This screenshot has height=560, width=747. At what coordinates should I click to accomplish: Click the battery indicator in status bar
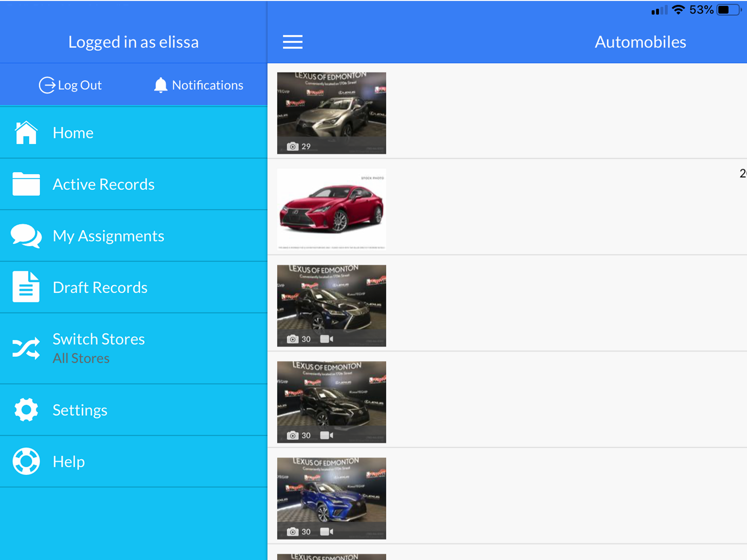pyautogui.click(x=729, y=10)
